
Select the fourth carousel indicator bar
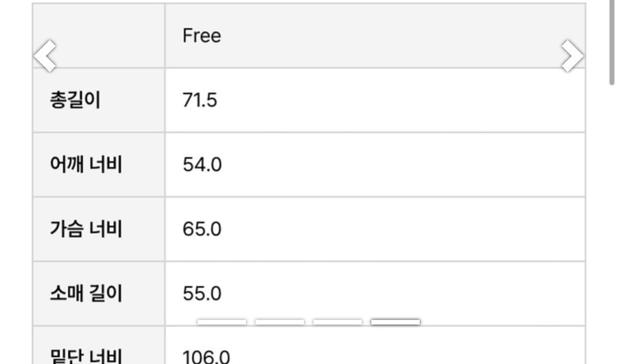pos(395,322)
